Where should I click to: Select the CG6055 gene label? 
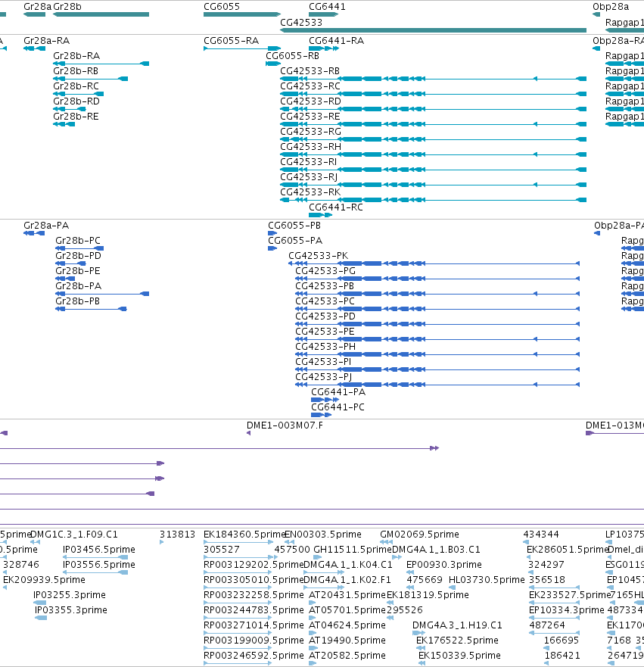click(222, 7)
